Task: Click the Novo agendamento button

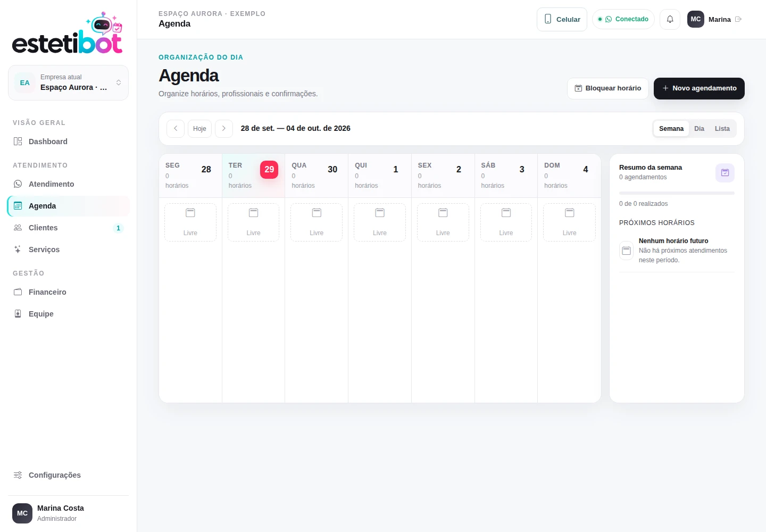Action: (x=699, y=88)
